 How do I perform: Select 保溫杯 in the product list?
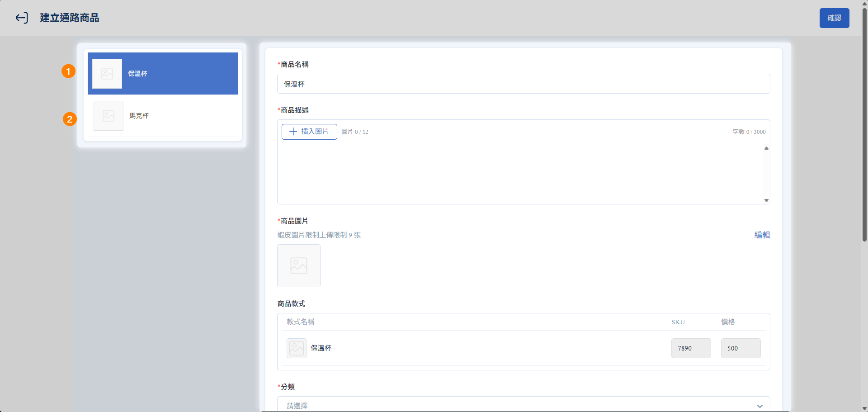[181, 74]
